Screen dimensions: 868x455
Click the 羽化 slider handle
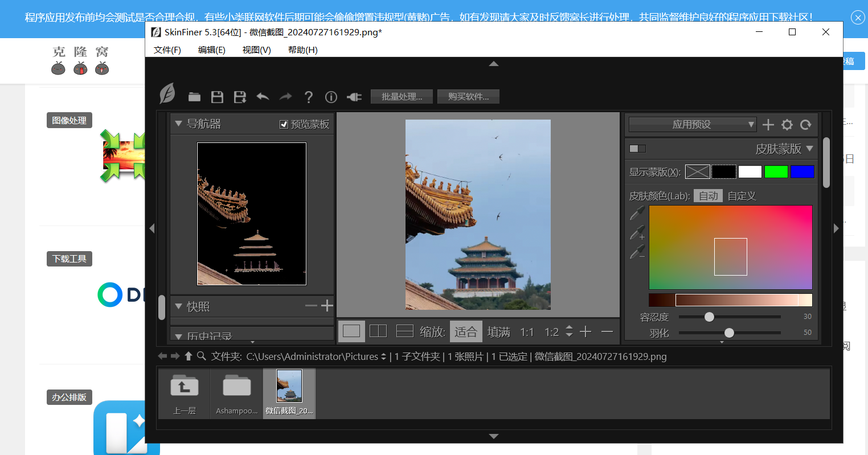729,333
